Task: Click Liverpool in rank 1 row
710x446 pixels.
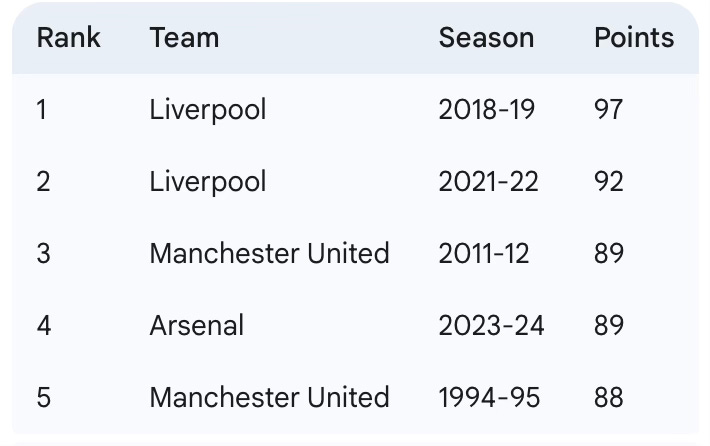Action: 208,110
